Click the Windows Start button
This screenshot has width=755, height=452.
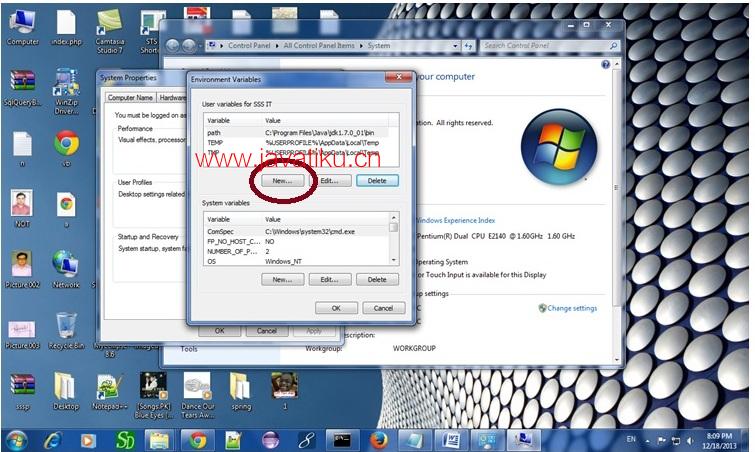pyautogui.click(x=16, y=440)
